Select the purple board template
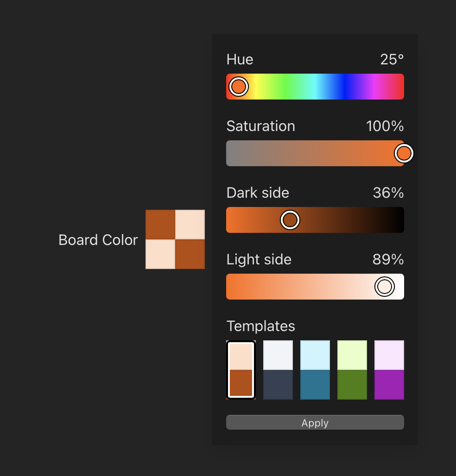 389,370
